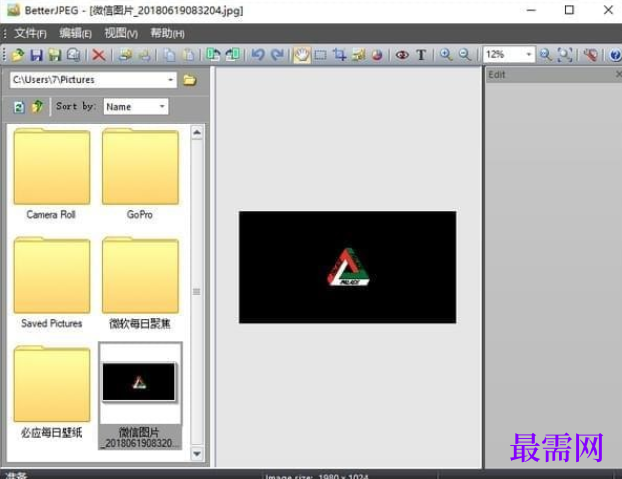Click the Redo arrow icon
This screenshot has width=622, height=479.
click(x=277, y=55)
